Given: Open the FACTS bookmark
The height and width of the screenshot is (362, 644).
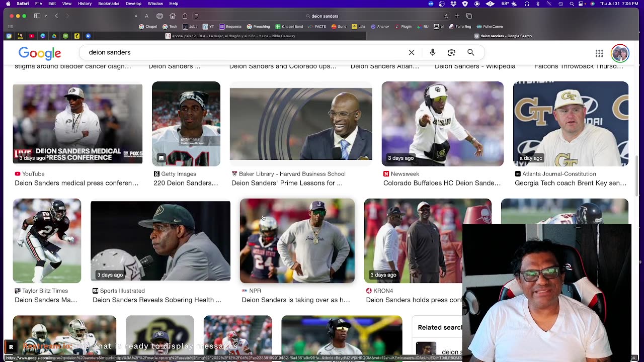Looking at the screenshot, I should click(x=317, y=27).
